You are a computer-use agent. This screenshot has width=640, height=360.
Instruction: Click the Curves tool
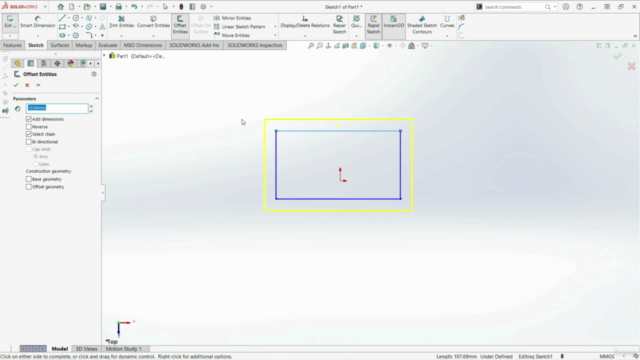pos(447,22)
